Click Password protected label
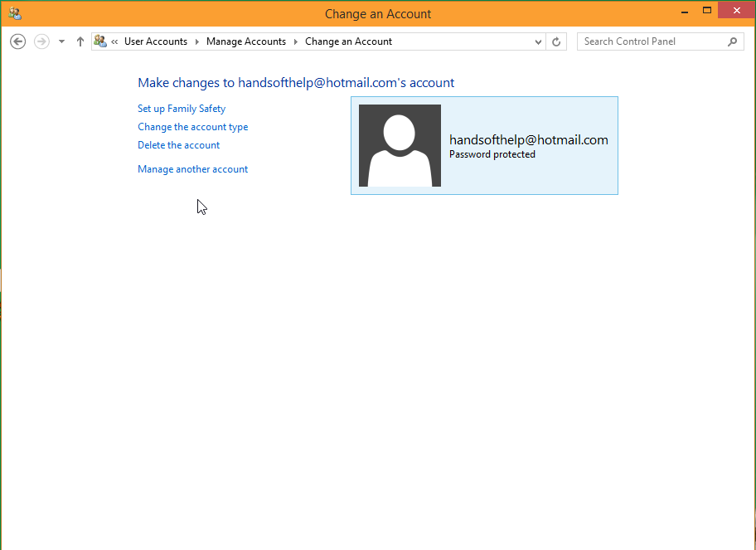The height and width of the screenshot is (550, 756). click(492, 154)
